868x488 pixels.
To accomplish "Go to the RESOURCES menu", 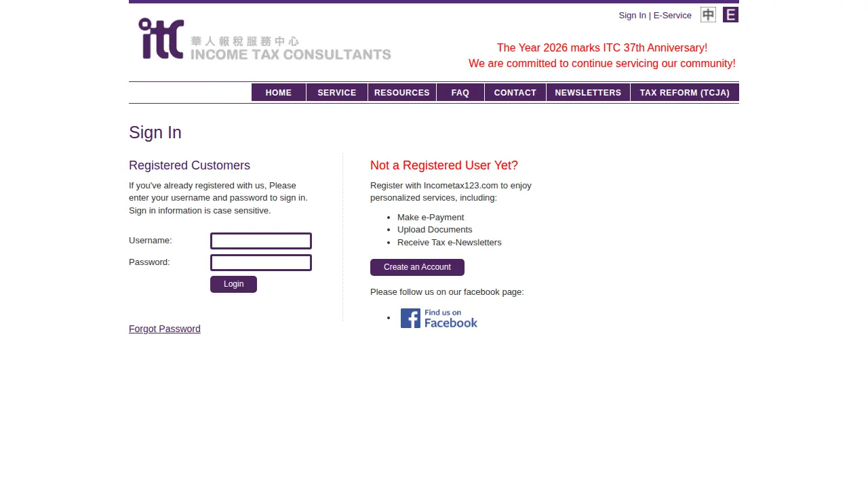I will [x=402, y=93].
